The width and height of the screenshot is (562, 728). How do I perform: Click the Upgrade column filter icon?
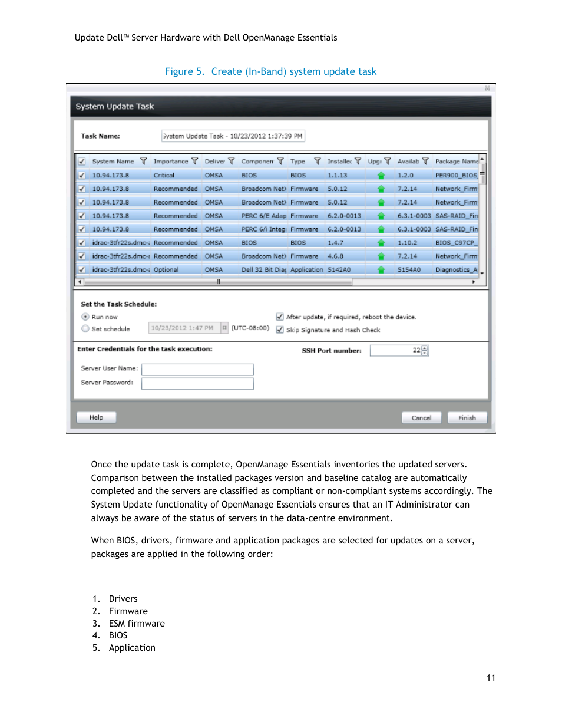(388, 161)
